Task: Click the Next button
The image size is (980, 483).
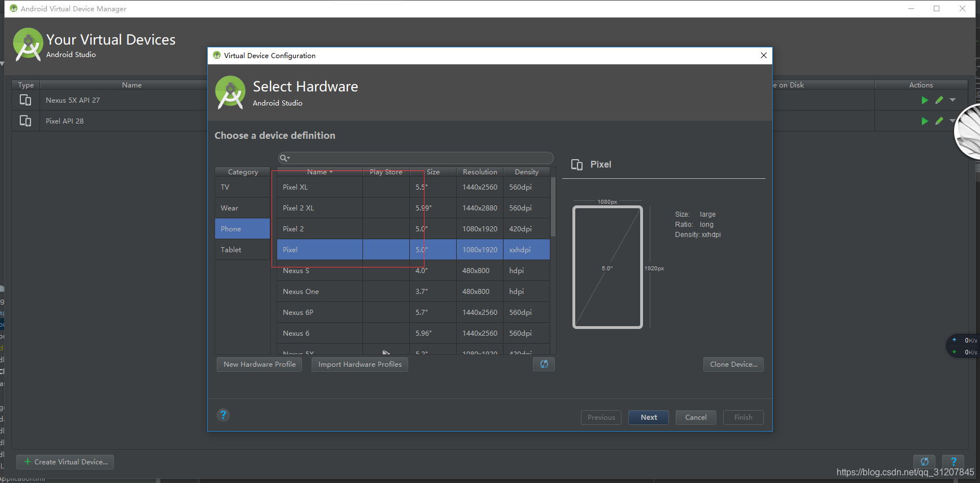Action: click(649, 417)
